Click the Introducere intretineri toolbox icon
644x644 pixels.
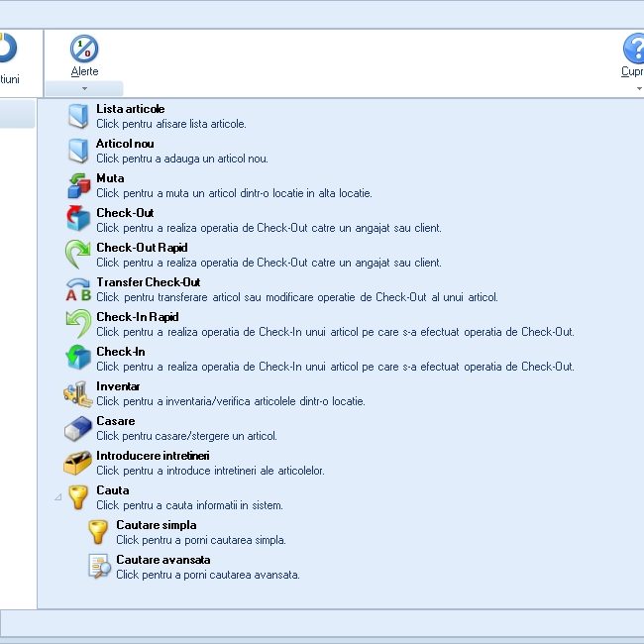coord(77,463)
